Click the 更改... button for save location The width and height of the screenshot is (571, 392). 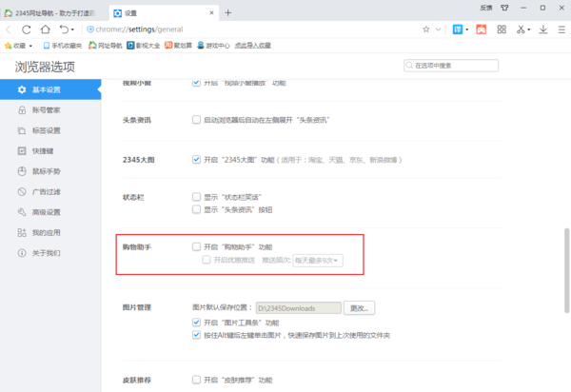click(361, 308)
